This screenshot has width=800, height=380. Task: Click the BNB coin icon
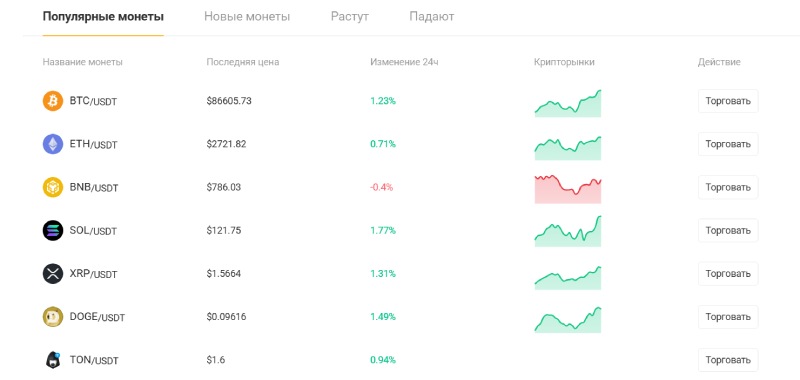tap(53, 187)
